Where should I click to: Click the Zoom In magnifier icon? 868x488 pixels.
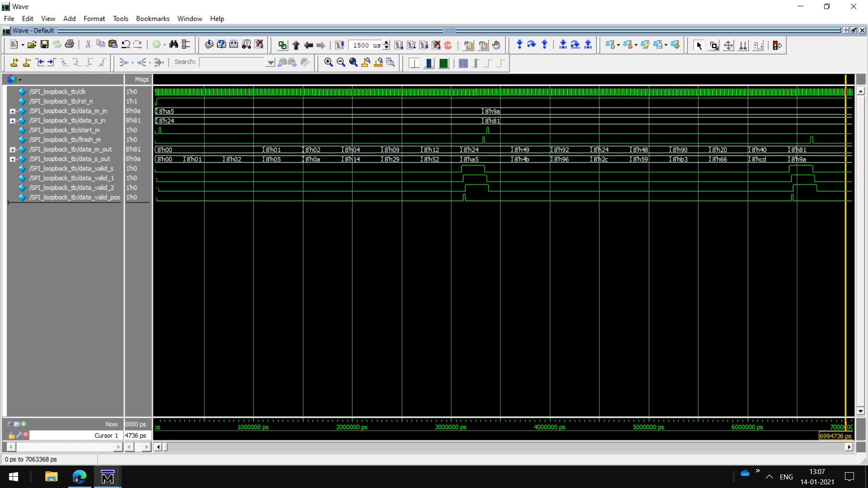328,63
